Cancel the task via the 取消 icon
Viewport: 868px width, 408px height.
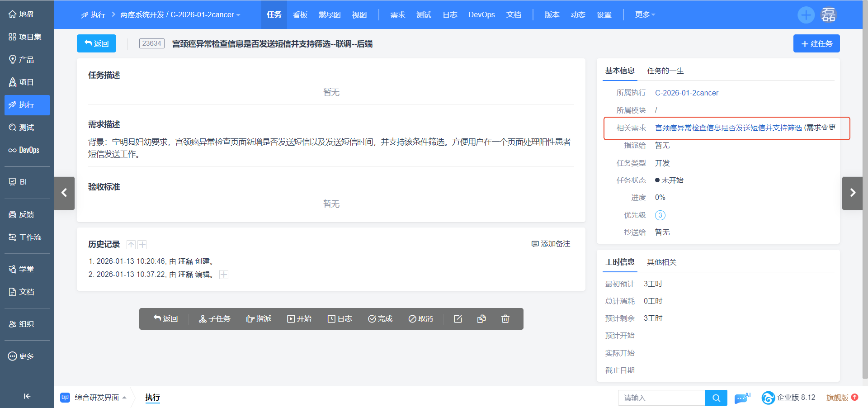[x=412, y=319]
